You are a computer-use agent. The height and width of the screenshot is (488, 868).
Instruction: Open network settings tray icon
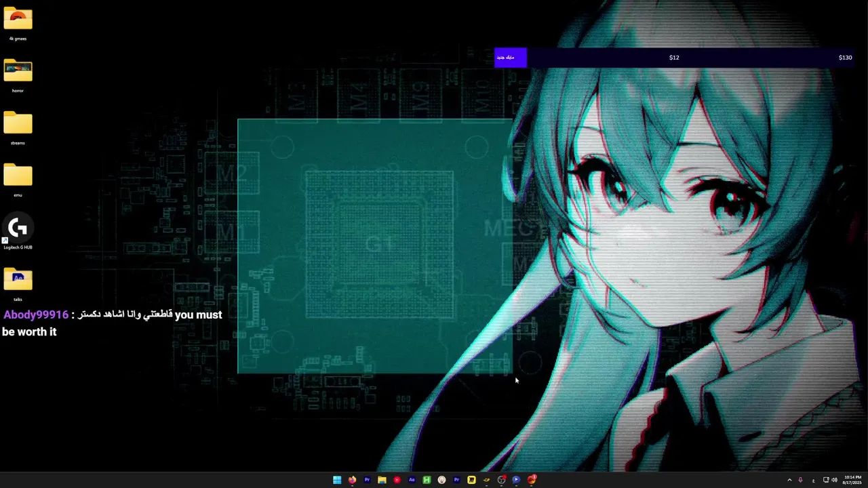point(826,480)
